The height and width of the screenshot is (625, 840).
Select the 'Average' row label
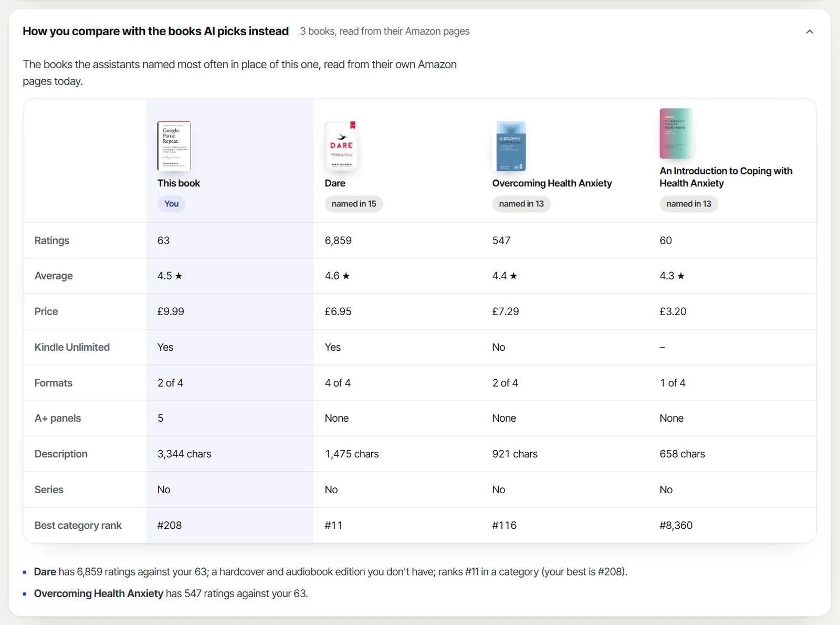54,276
